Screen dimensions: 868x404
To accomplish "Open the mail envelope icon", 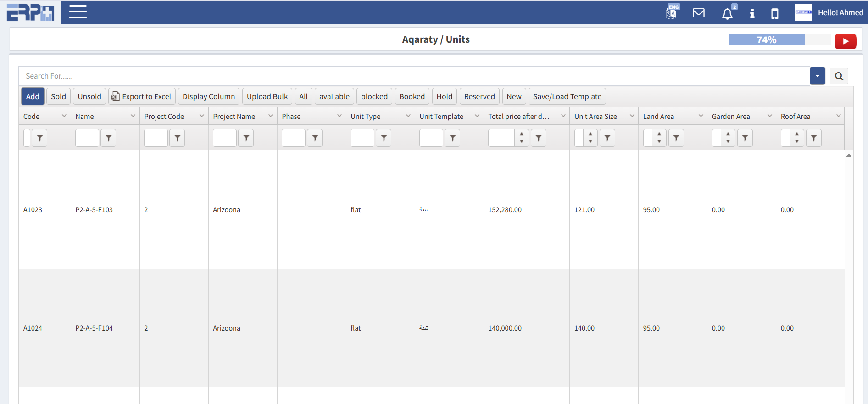I will click(x=698, y=13).
